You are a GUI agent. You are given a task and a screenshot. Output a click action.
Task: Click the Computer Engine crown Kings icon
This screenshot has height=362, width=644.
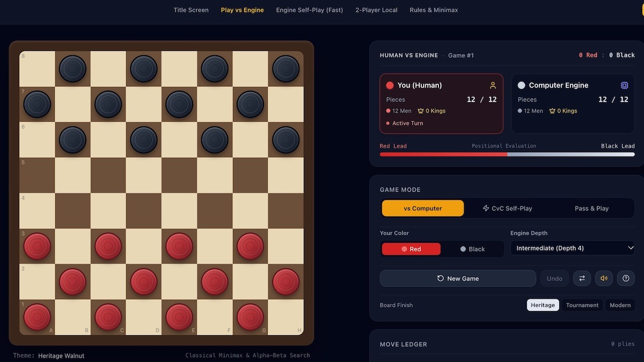pyautogui.click(x=552, y=111)
